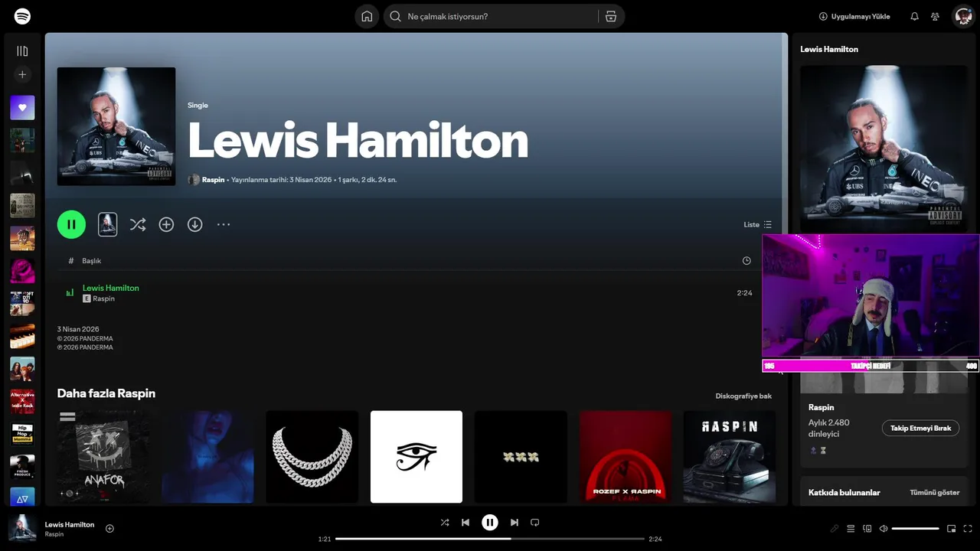Image resolution: width=980 pixels, height=551 pixels.
Task: Open the Eye of Horus album card
Action: coord(416,457)
